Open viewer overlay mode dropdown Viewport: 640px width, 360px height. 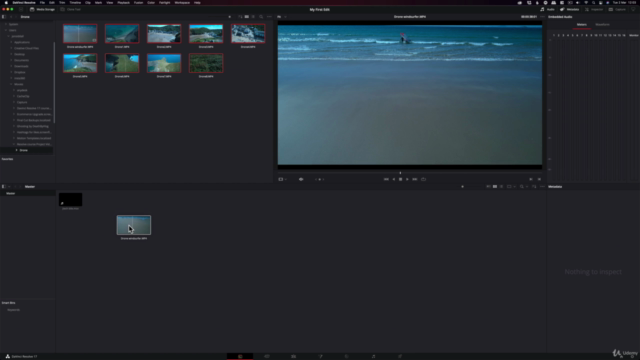(x=282, y=179)
